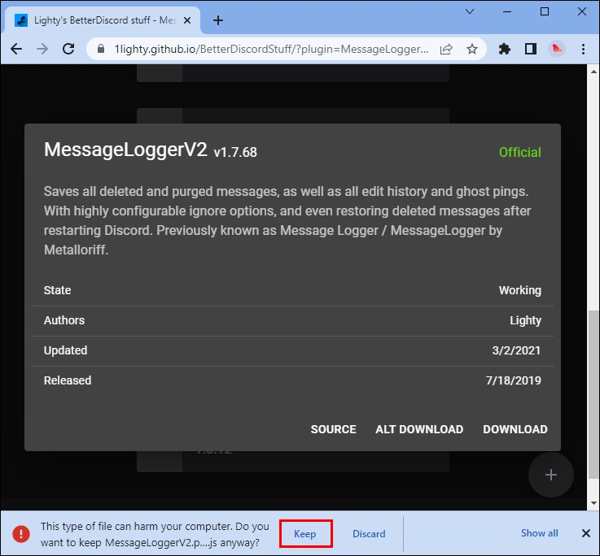Open the Extensions puzzle icon
Image resolution: width=600 pixels, height=556 pixels.
(504, 49)
